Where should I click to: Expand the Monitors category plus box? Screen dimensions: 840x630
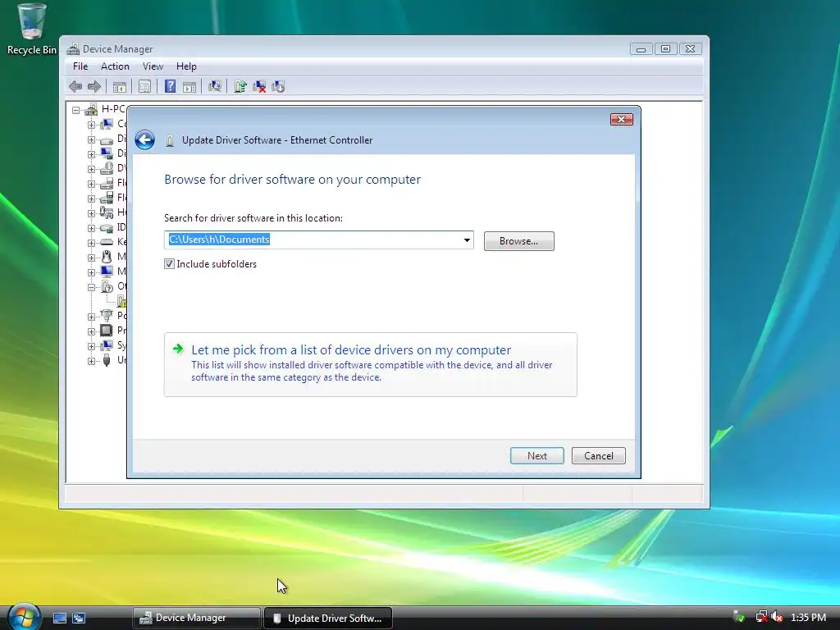pyautogui.click(x=91, y=272)
